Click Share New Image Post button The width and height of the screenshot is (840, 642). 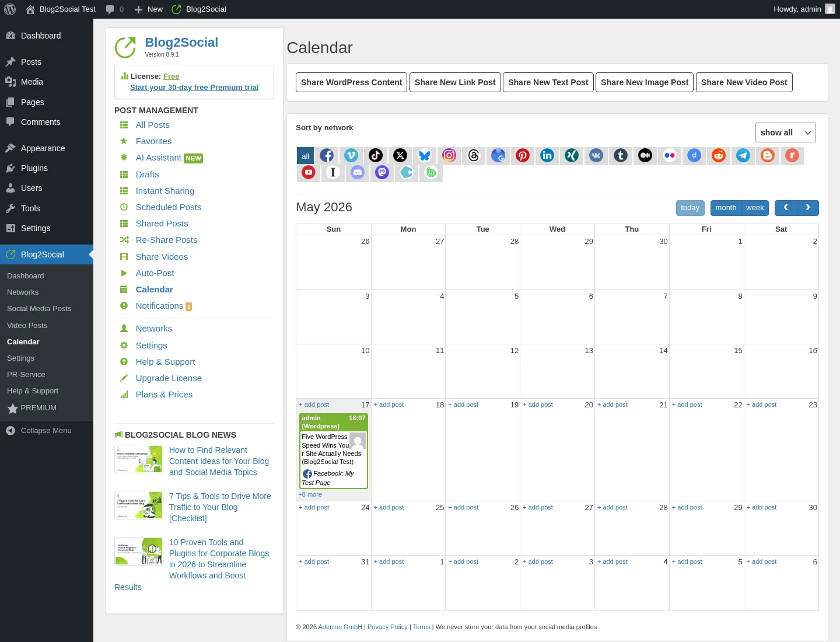(645, 82)
